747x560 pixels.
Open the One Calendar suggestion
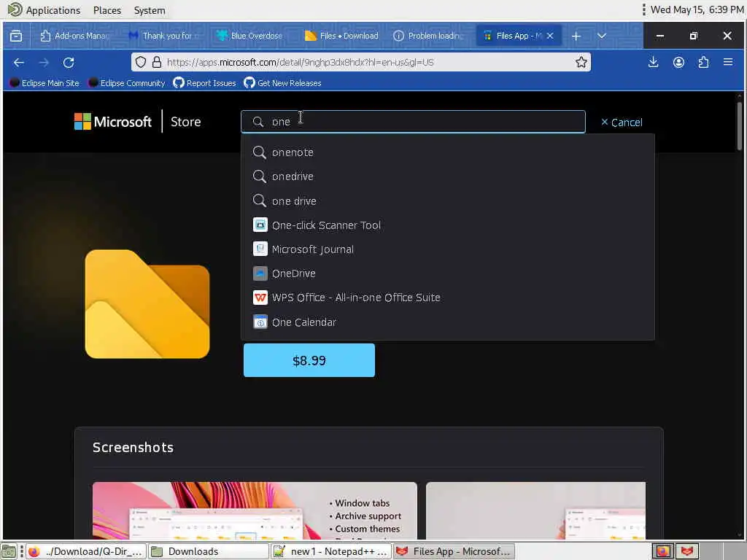click(448, 322)
